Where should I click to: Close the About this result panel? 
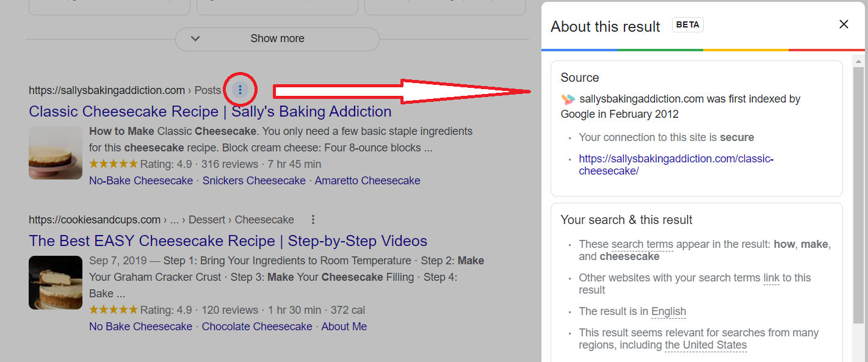pos(844,24)
